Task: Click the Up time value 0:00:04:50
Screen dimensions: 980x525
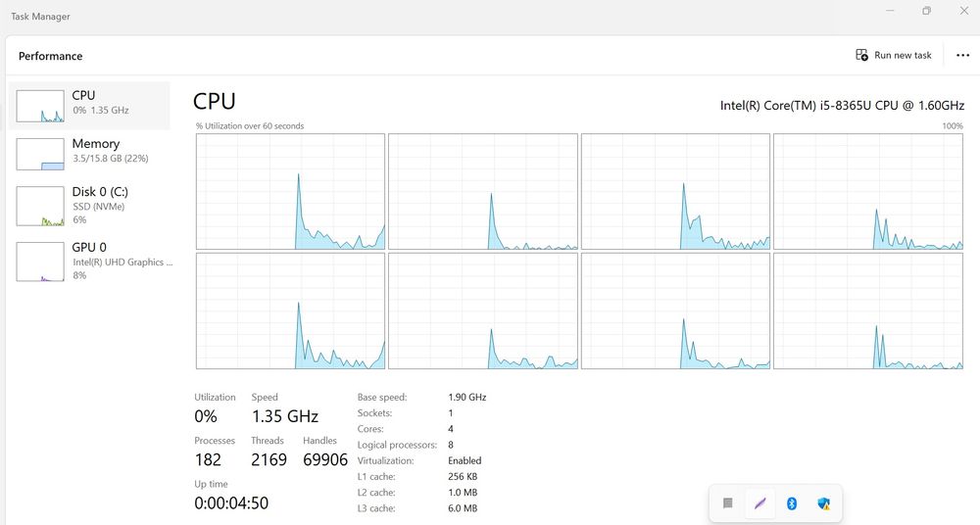Action: 231,503
